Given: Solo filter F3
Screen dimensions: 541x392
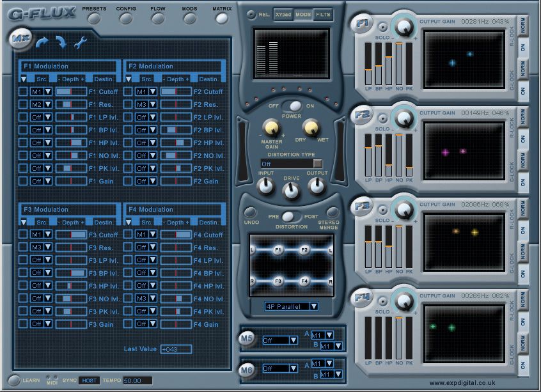Looking at the screenshot, I should coord(382,210).
